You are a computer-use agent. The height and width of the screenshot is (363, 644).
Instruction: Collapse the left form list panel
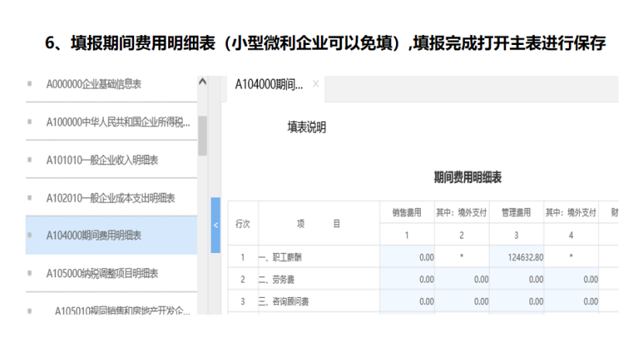tap(215, 225)
